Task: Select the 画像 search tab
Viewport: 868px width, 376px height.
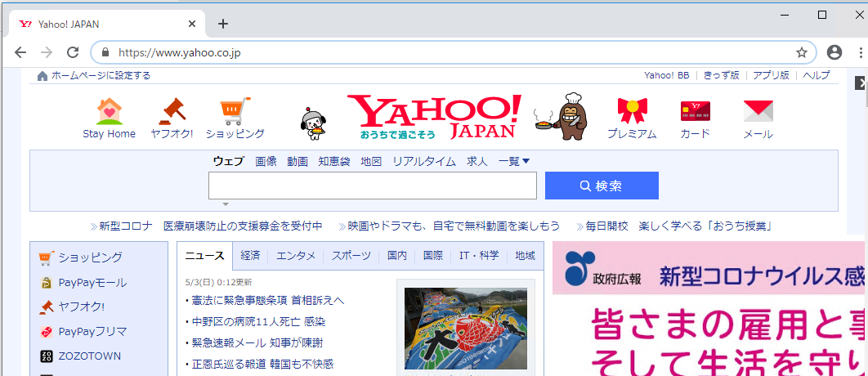Action: (266, 161)
